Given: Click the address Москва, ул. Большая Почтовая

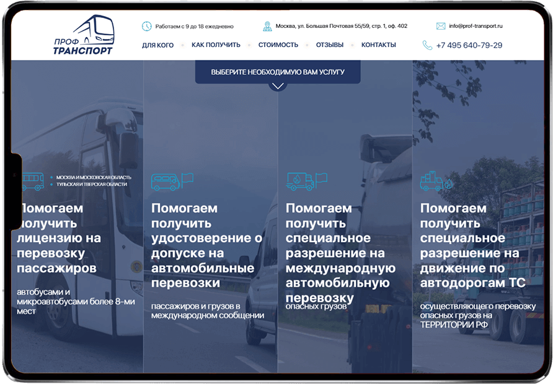Looking at the screenshot, I should 342,26.
